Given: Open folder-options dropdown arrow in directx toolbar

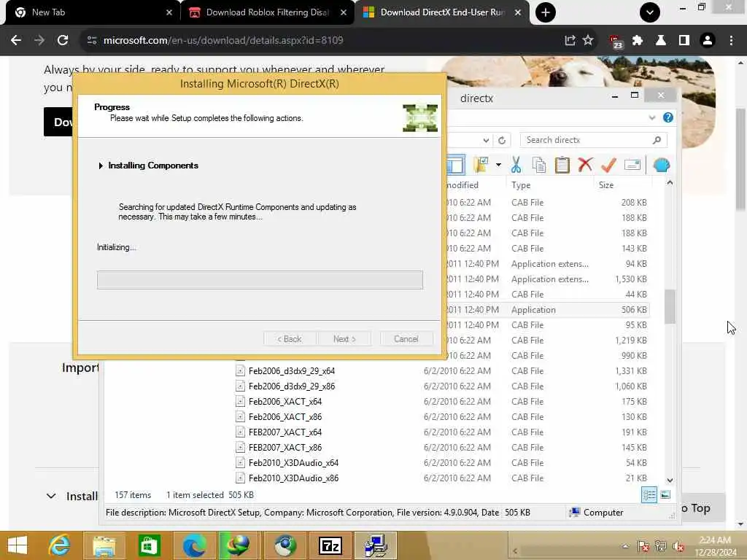Looking at the screenshot, I should click(x=498, y=165).
